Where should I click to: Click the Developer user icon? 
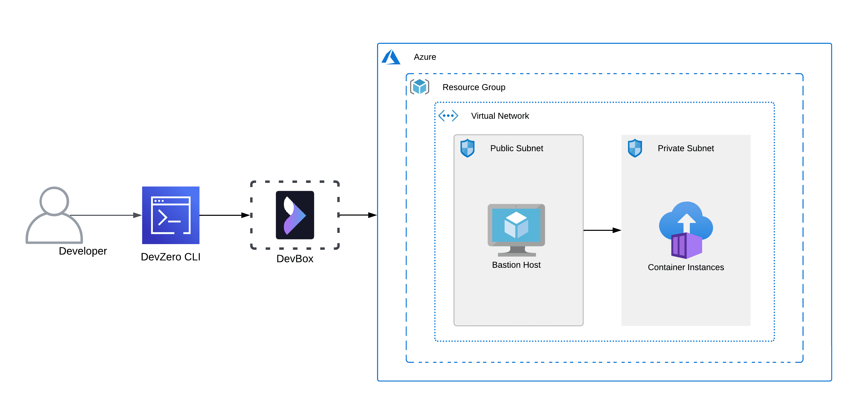(x=54, y=215)
